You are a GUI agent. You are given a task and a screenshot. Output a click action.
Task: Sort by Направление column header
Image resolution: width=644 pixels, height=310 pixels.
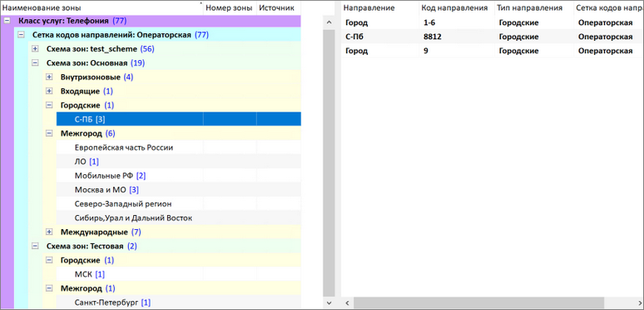(x=380, y=7)
